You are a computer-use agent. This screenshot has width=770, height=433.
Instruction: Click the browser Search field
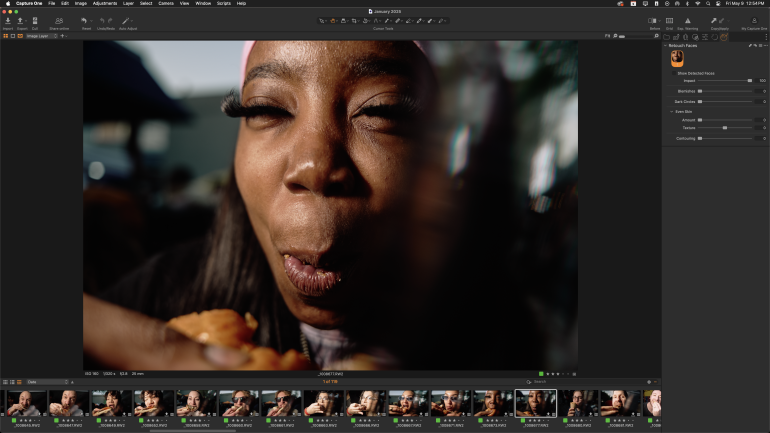point(584,382)
